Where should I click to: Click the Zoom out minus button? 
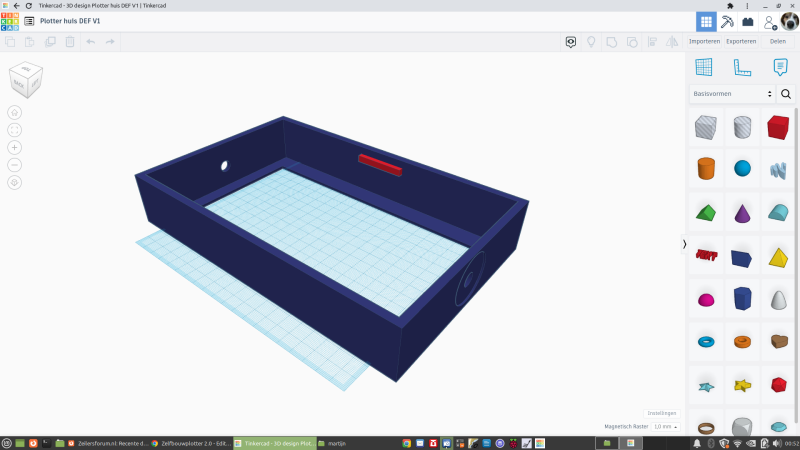[14, 165]
